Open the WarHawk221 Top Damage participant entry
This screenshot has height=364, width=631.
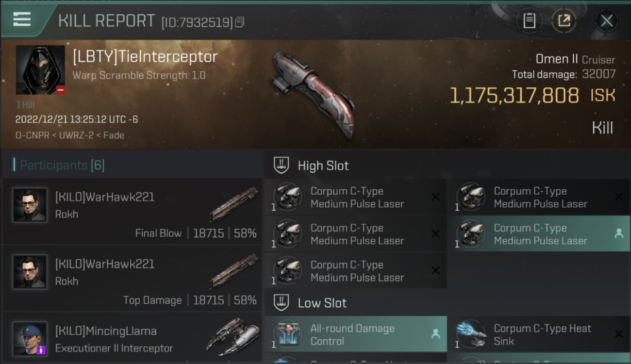[132, 278]
